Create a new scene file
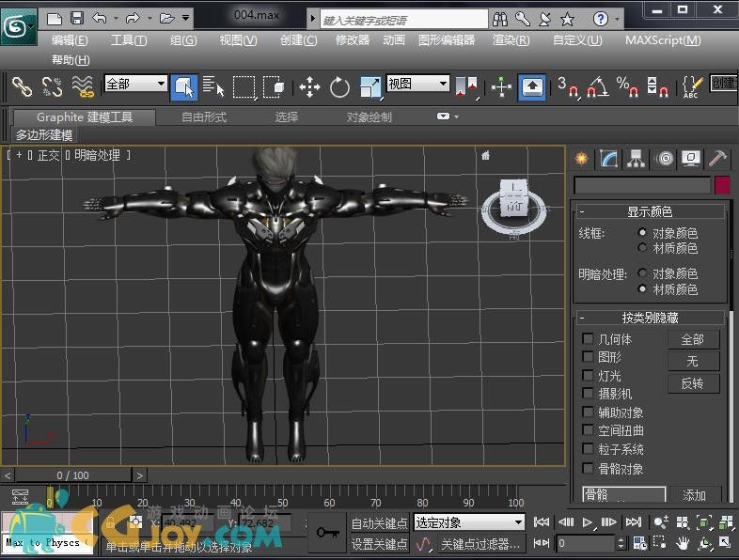Viewport: 739px width, 560px height. (55, 19)
